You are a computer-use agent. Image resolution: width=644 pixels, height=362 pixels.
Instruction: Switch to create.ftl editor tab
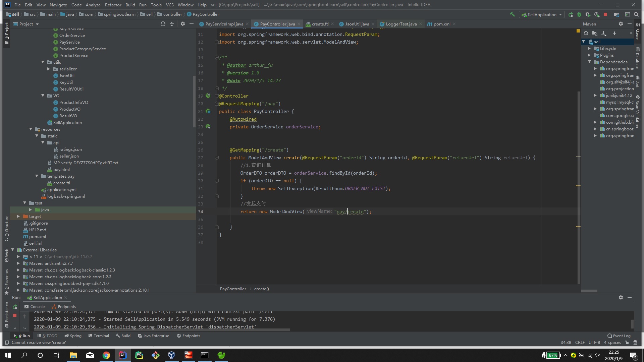(x=320, y=24)
